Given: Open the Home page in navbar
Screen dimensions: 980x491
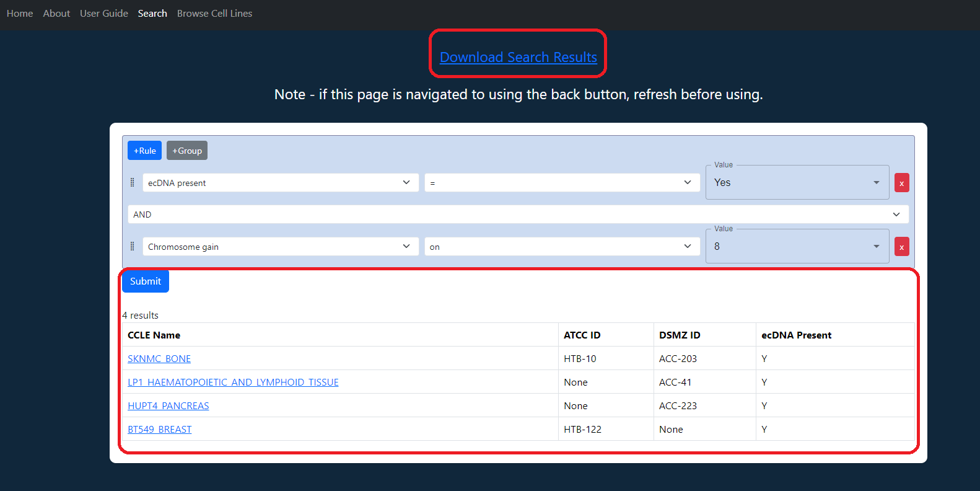Looking at the screenshot, I should coord(20,13).
